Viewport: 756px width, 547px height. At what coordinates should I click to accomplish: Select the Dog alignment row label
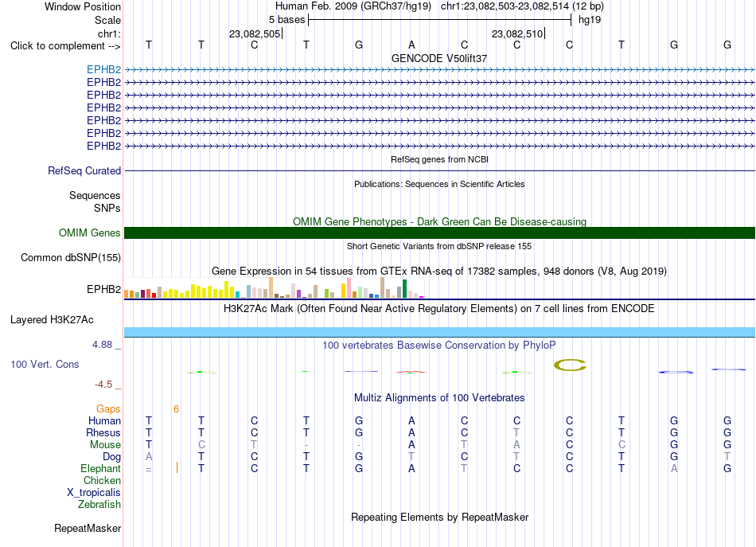[111, 457]
